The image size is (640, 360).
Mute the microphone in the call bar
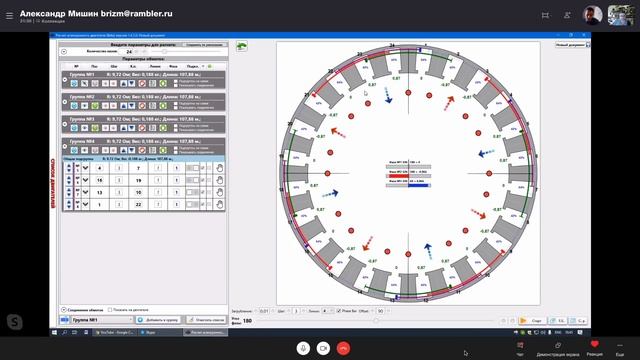303,348
